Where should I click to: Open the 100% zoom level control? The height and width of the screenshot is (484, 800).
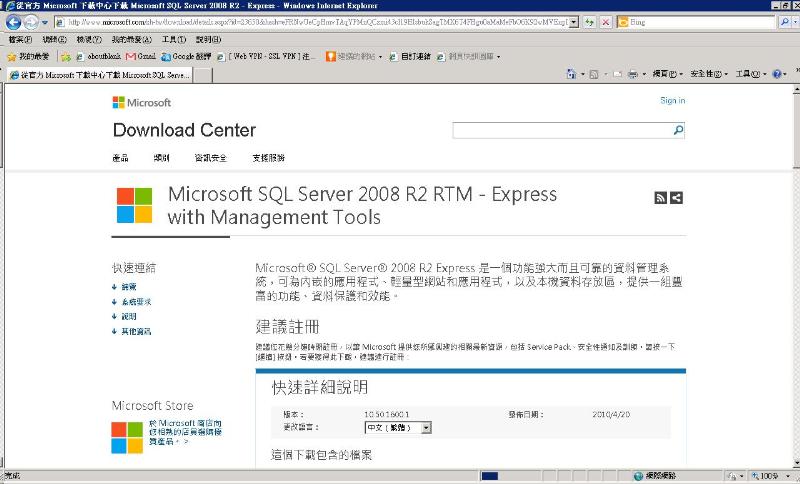(x=771, y=476)
